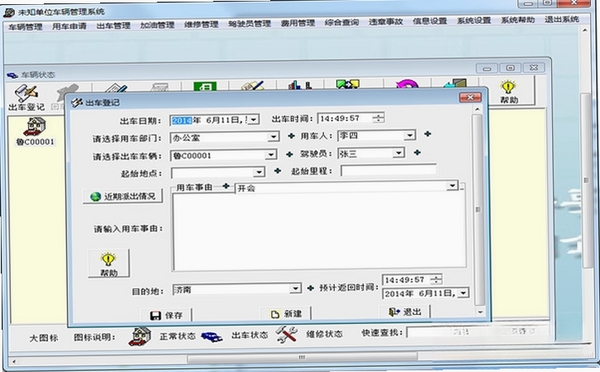Click the 起始里程 input field
Image resolution: width=600 pixels, height=372 pixels.
coord(388,170)
